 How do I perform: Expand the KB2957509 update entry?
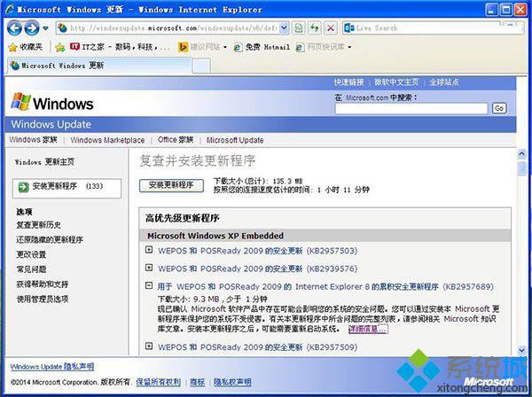click(x=149, y=346)
